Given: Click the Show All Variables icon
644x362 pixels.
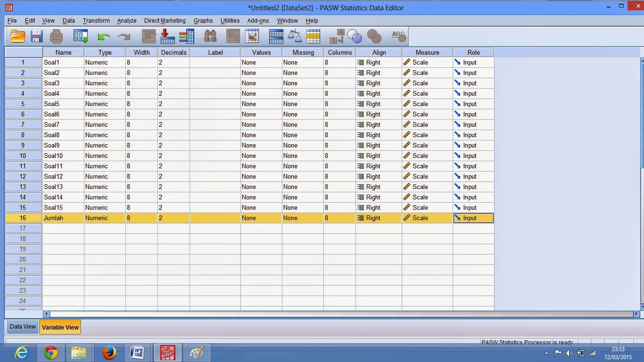Looking at the screenshot, I should (x=374, y=36).
